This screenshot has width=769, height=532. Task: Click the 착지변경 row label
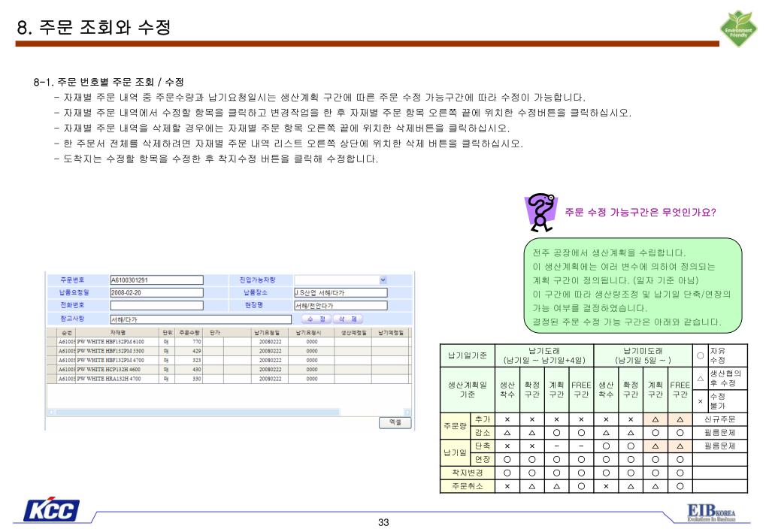pos(468,473)
